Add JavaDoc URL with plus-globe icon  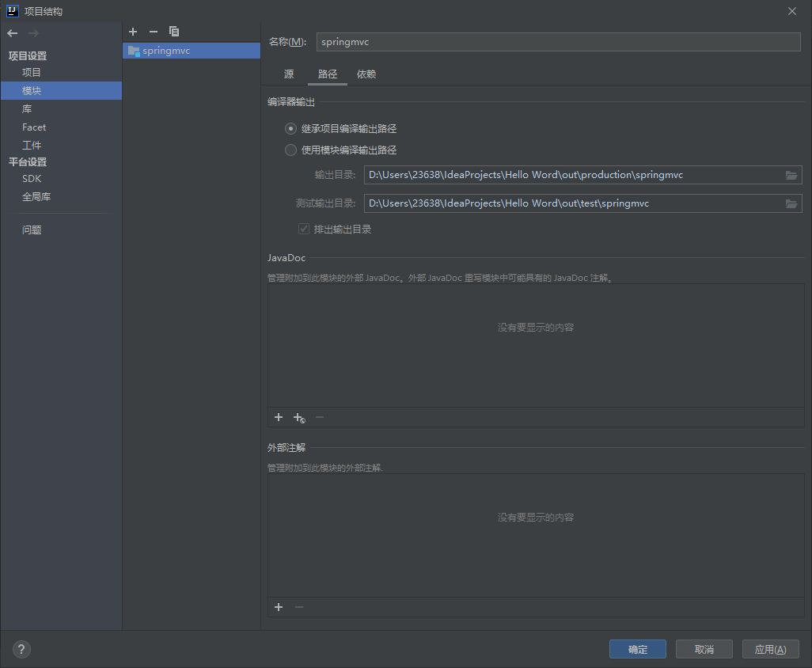point(299,417)
